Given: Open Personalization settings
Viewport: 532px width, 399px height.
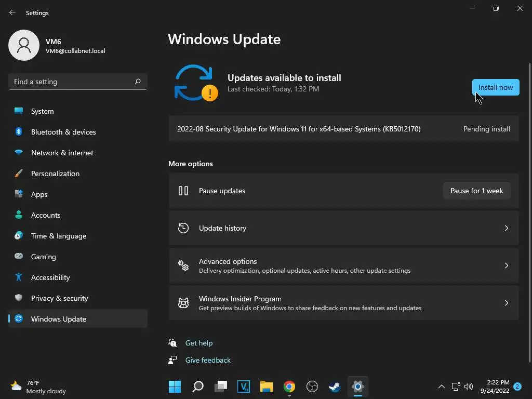Looking at the screenshot, I should [x=78, y=174].
